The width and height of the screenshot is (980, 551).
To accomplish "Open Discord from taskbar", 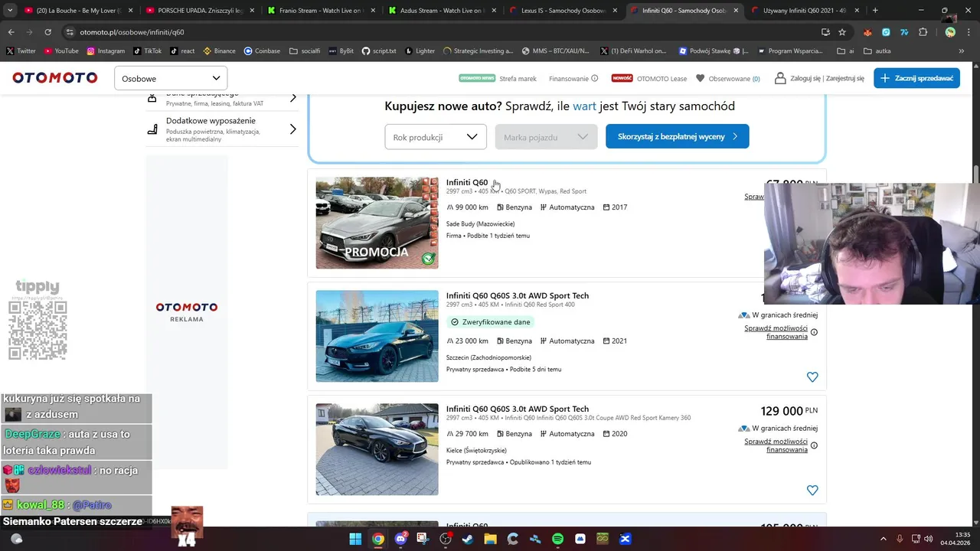I will [x=400, y=539].
